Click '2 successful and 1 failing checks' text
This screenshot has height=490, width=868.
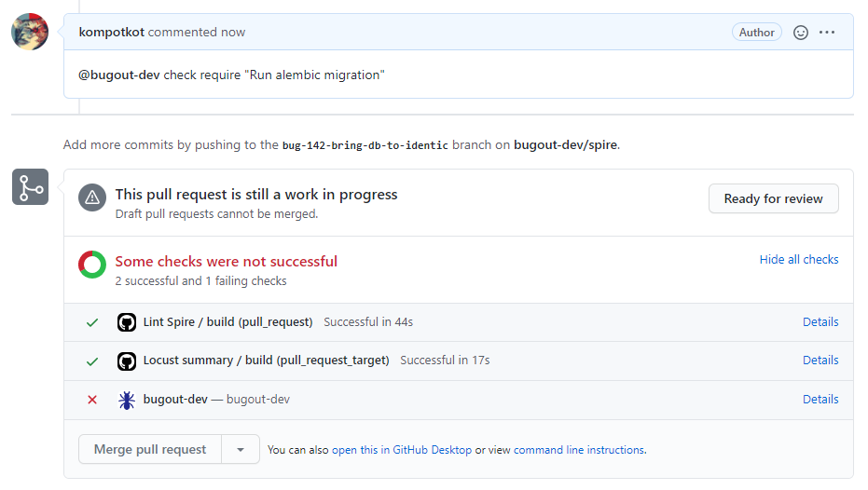coord(201,281)
